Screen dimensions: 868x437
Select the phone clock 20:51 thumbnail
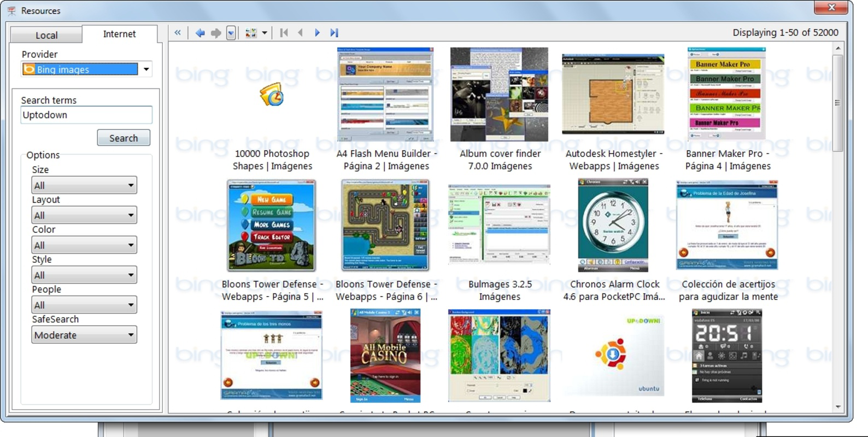click(x=727, y=356)
